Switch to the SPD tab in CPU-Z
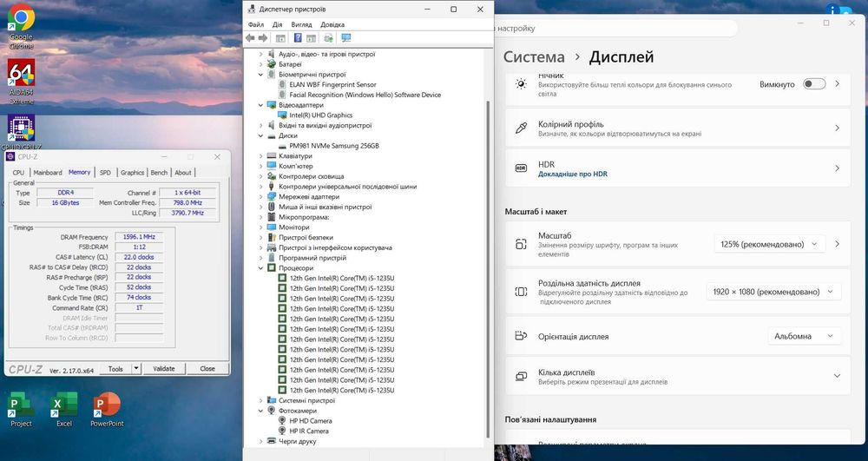 (105, 173)
